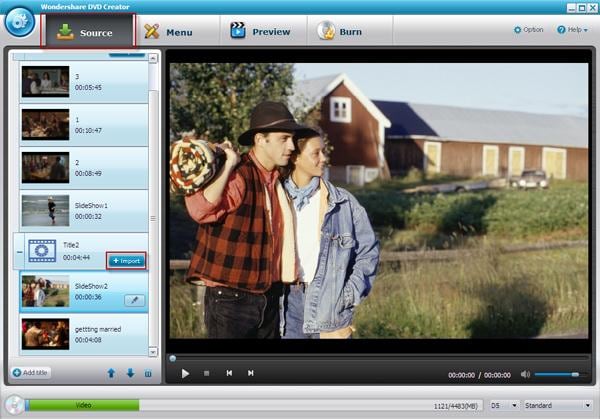Select the gettting married video thumbnail

point(46,334)
